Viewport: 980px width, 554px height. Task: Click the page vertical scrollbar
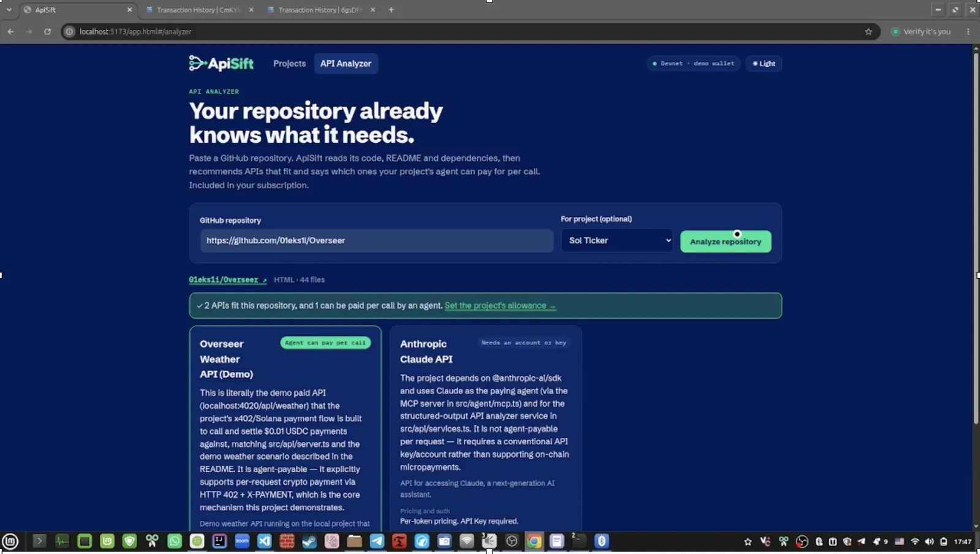tap(976, 239)
